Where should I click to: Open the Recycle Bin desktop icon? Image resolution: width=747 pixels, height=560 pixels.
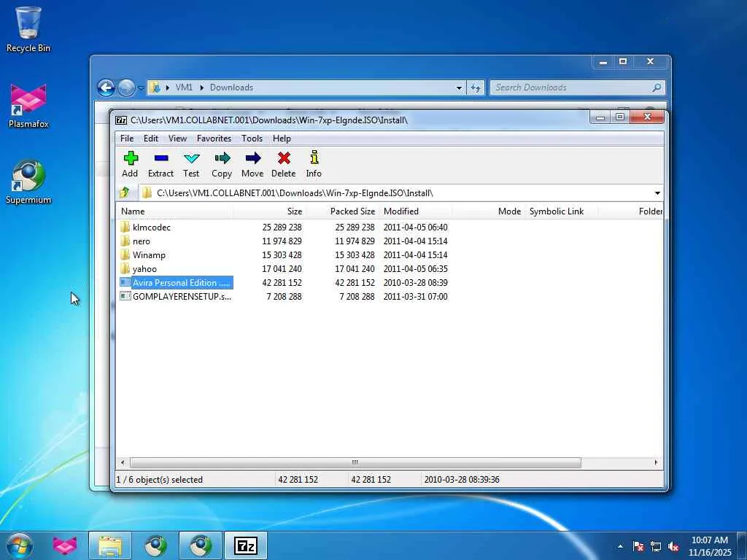click(28, 29)
